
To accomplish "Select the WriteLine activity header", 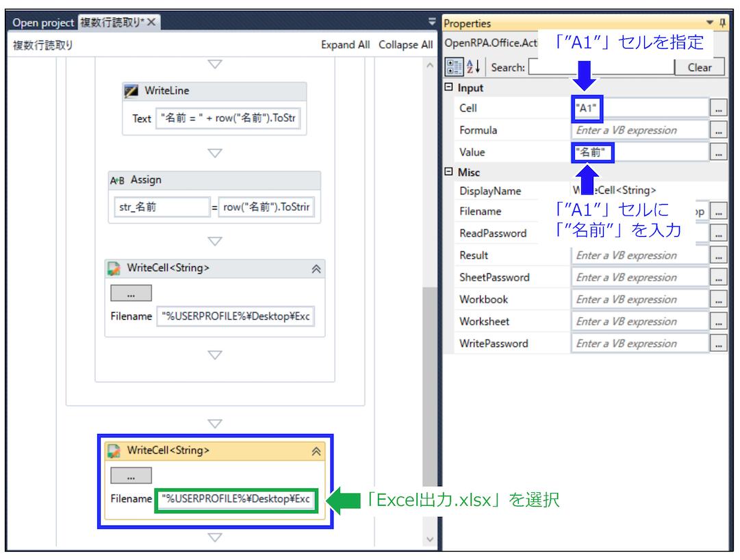I will [x=214, y=90].
